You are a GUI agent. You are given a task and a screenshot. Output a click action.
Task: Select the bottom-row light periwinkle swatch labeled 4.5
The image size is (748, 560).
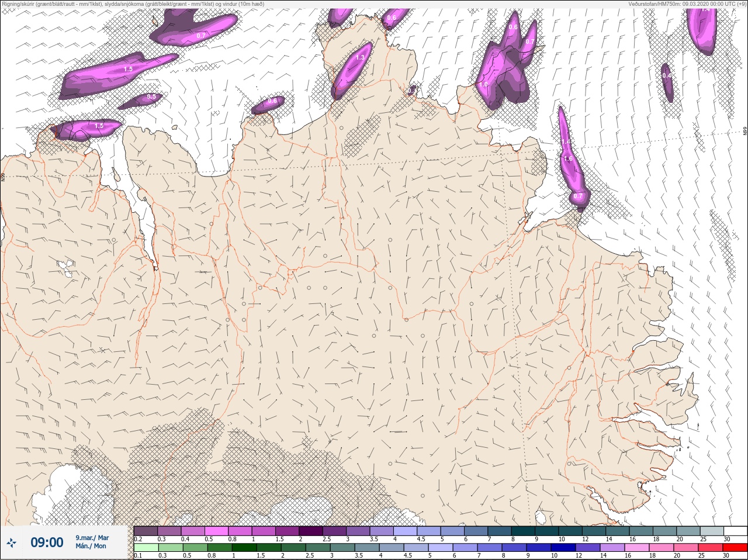coord(416,548)
